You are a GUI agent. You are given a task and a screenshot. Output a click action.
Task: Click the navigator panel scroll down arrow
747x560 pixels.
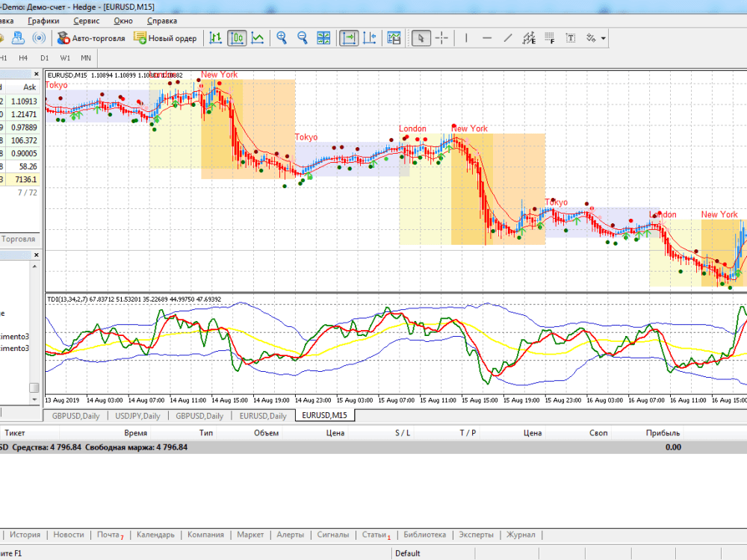pyautogui.click(x=34, y=399)
